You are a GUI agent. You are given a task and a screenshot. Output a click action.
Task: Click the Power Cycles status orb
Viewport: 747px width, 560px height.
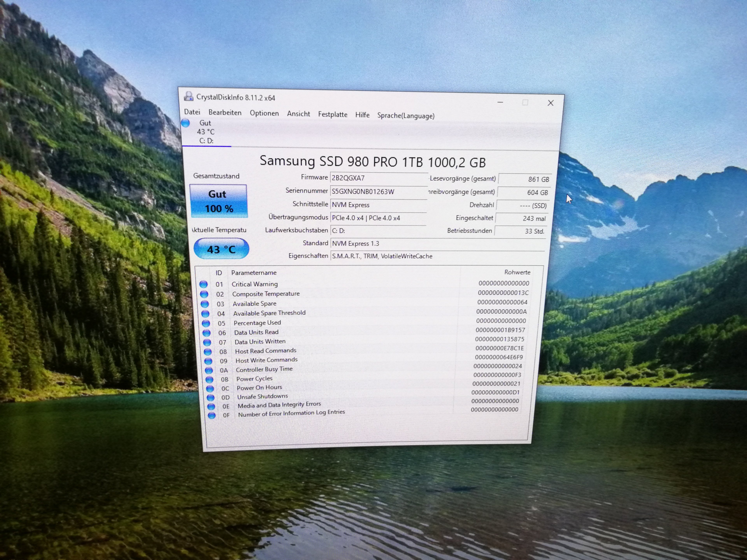tap(209, 379)
